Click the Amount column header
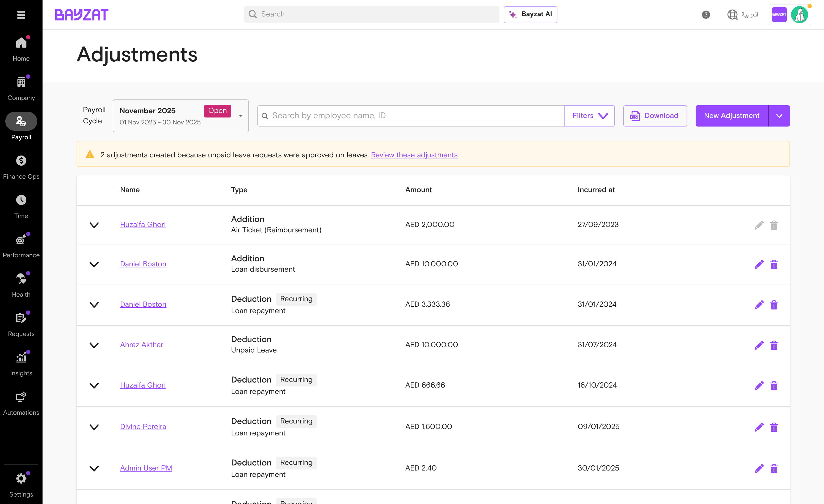 pos(418,190)
